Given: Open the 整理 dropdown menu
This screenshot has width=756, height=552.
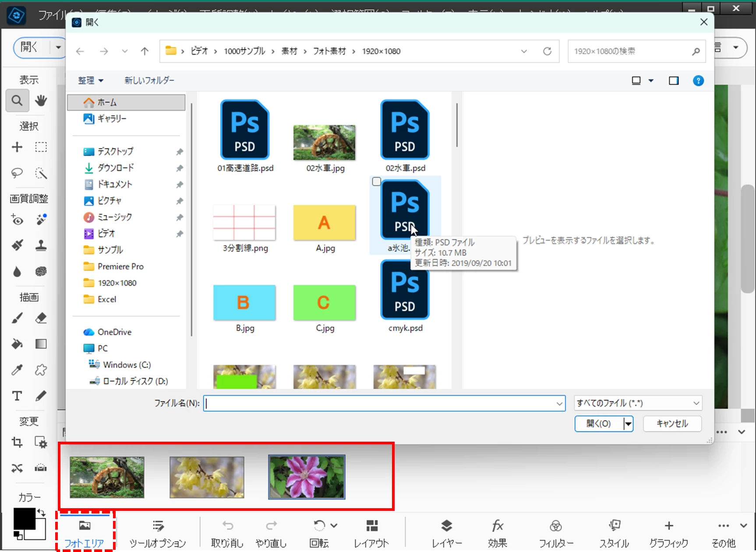Looking at the screenshot, I should [91, 81].
